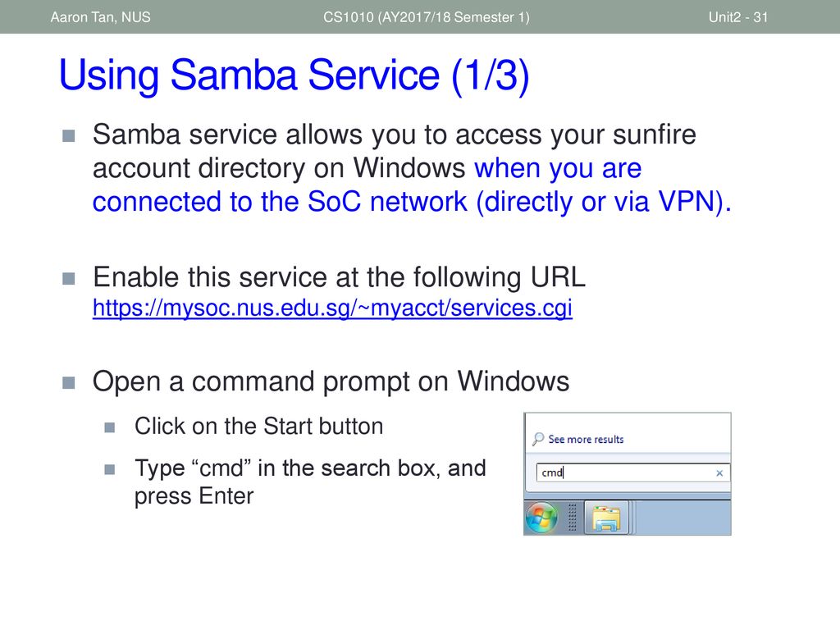This screenshot has height=630, width=840.
Task: Click the sub-bullet beside Type cmd instruction
Action: point(110,470)
